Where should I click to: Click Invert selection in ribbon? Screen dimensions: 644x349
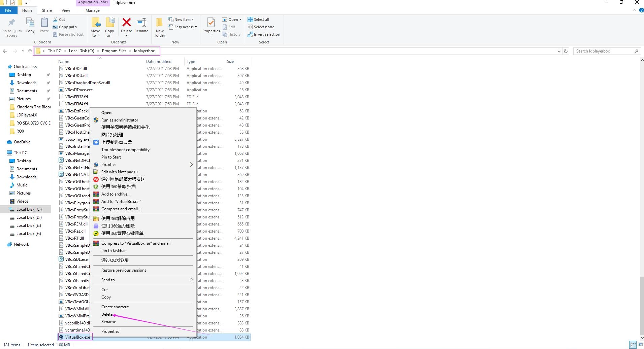coord(264,34)
